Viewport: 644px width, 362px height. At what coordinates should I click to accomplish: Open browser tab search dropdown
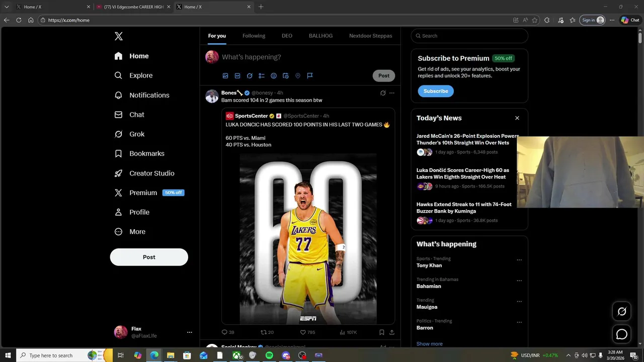point(7,7)
